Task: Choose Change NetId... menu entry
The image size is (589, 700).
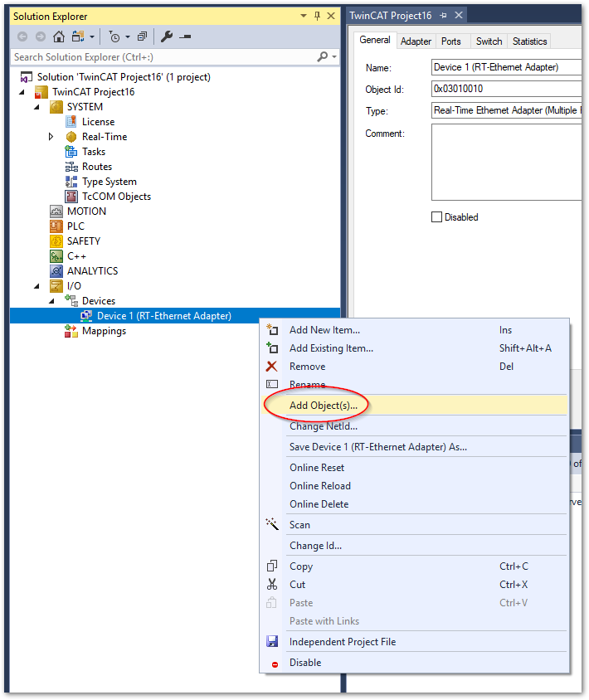Action: tap(415, 426)
